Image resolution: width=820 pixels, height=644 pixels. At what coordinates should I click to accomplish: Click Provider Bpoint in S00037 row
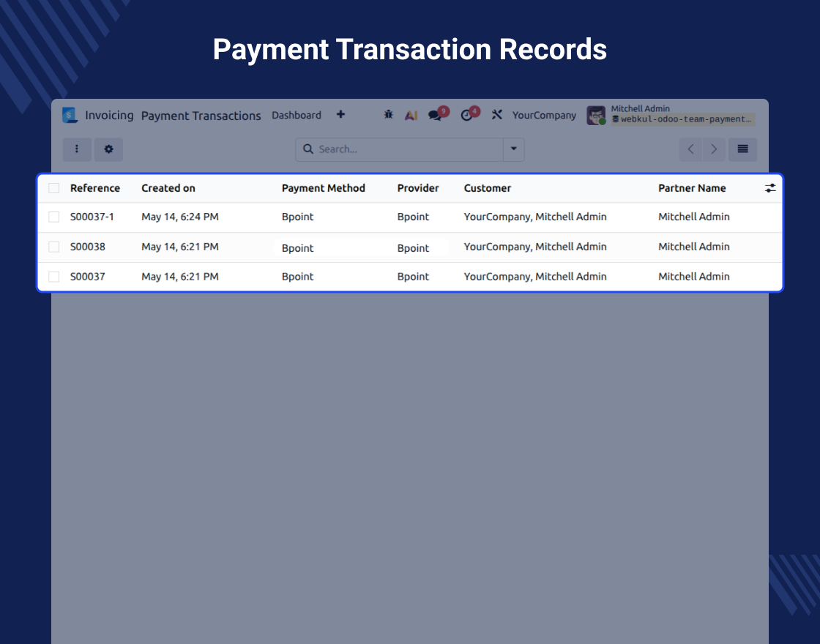413,277
